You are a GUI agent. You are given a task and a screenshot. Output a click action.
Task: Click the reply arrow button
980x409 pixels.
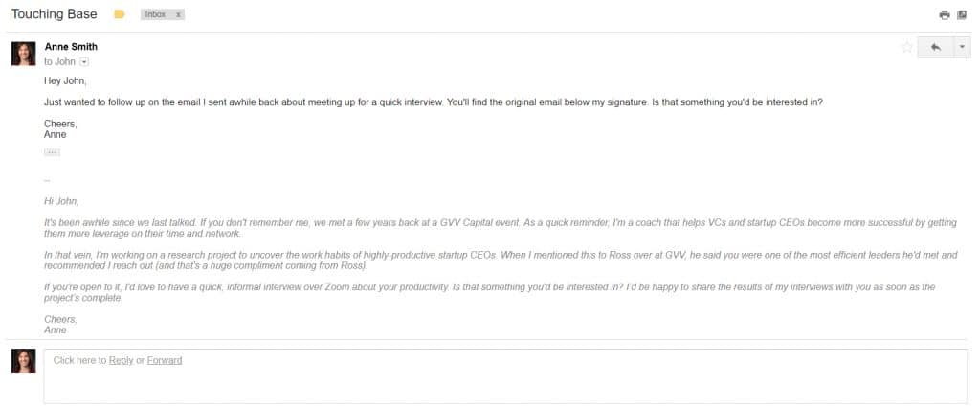coord(935,47)
